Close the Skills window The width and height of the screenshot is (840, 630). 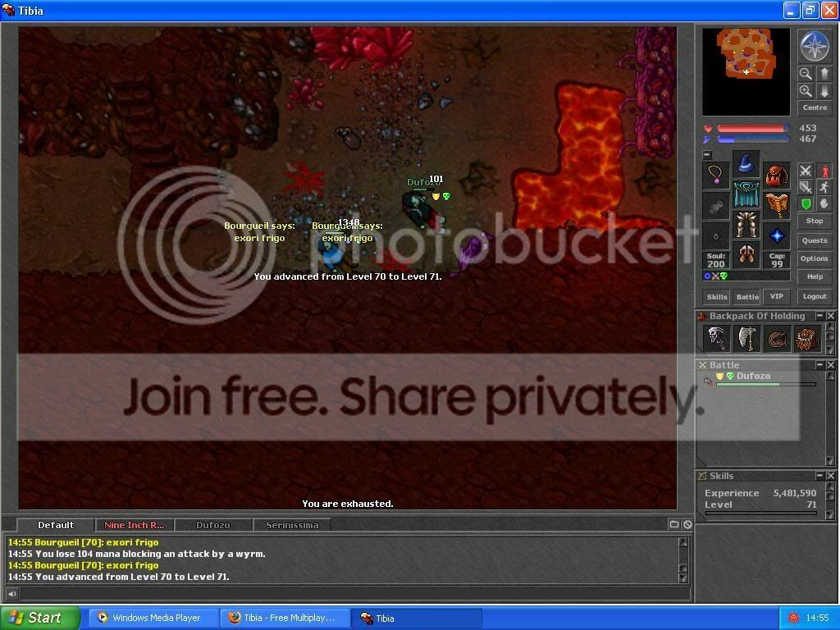tap(830, 475)
